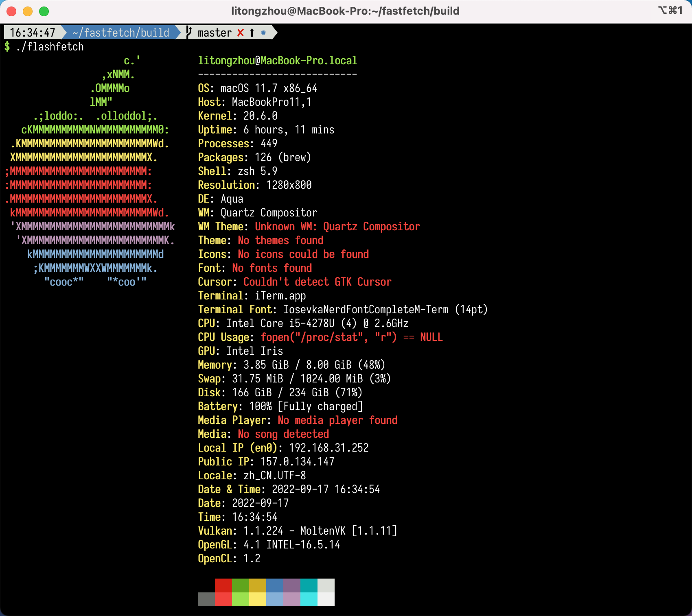Click the mustard yellow color block, top row
Image resolution: width=692 pixels, height=616 pixels.
click(258, 585)
